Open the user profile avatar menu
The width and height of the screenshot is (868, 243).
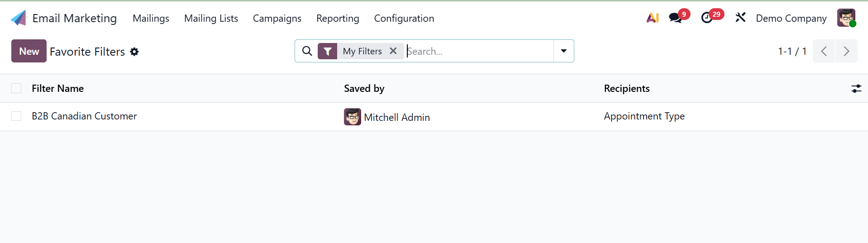[846, 18]
